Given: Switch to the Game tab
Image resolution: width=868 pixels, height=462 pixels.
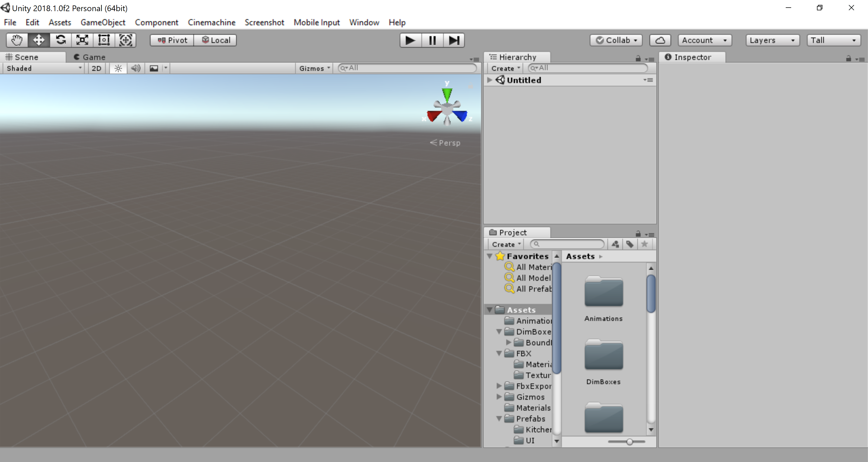Looking at the screenshot, I should (90, 57).
